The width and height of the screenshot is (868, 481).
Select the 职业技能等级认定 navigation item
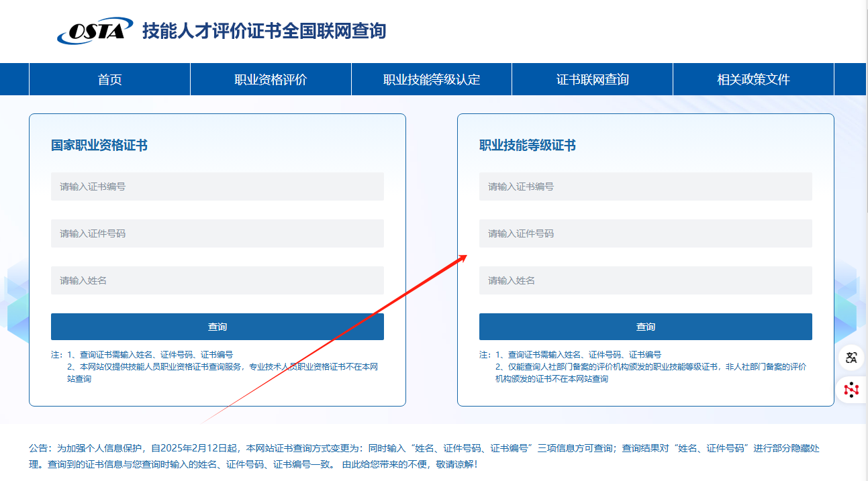click(x=431, y=80)
